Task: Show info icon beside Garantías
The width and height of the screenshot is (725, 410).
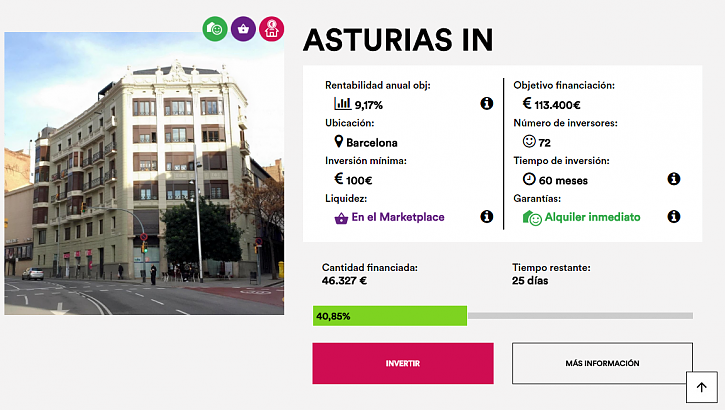Action: tap(674, 216)
